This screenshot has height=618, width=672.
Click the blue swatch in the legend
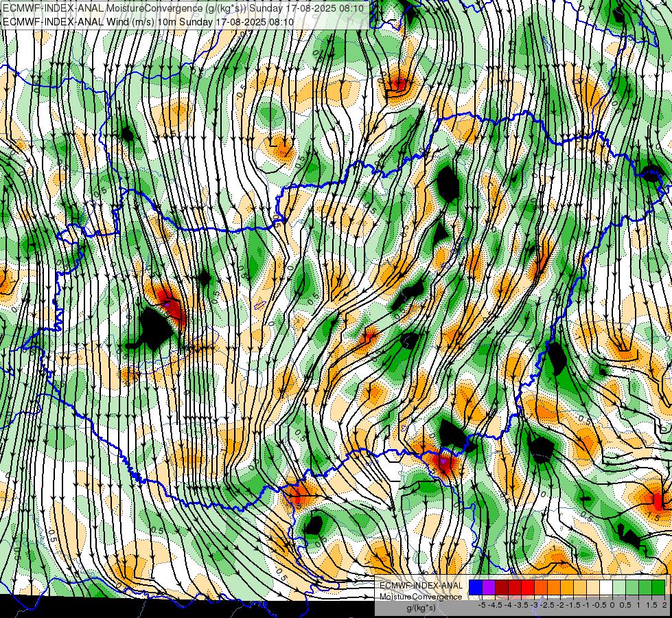476,587
